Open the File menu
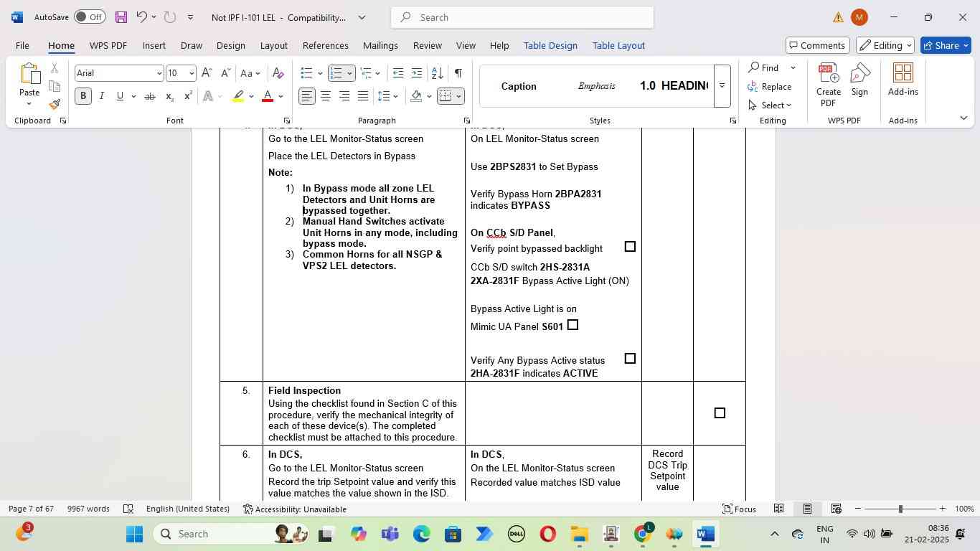 [22, 45]
